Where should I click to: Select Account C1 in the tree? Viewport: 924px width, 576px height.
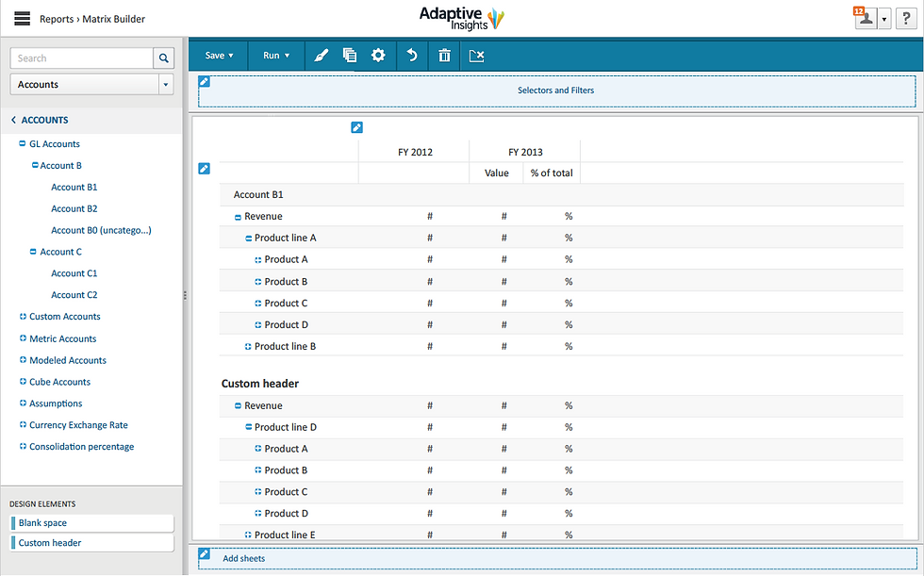click(74, 273)
